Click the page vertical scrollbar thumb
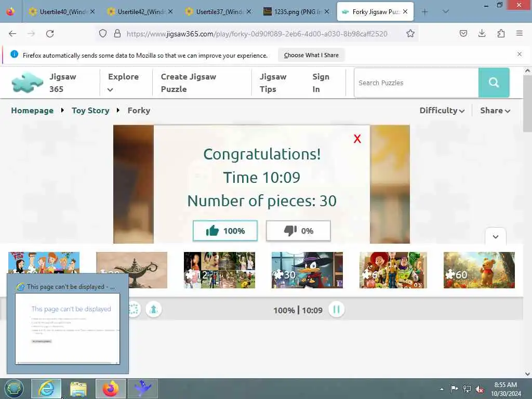The height and width of the screenshot is (399, 532). [x=527, y=103]
